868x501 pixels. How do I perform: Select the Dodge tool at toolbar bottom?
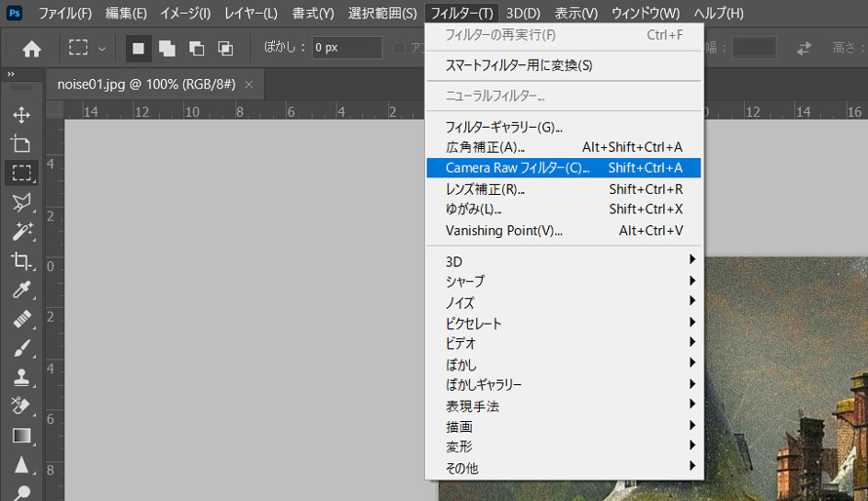click(21, 492)
